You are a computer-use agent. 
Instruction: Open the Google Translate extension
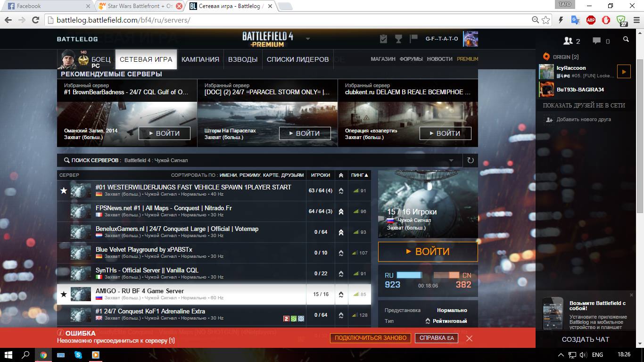coord(575,20)
